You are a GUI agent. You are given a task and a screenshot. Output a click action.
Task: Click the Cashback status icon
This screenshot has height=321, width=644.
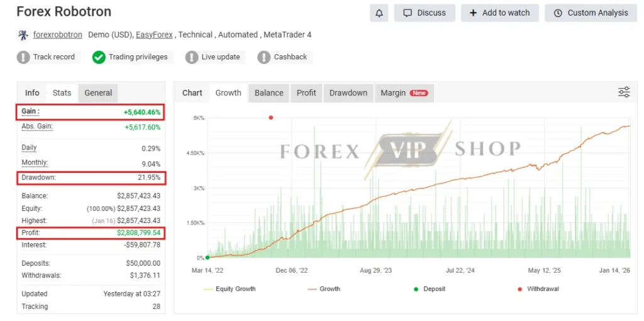coord(264,57)
